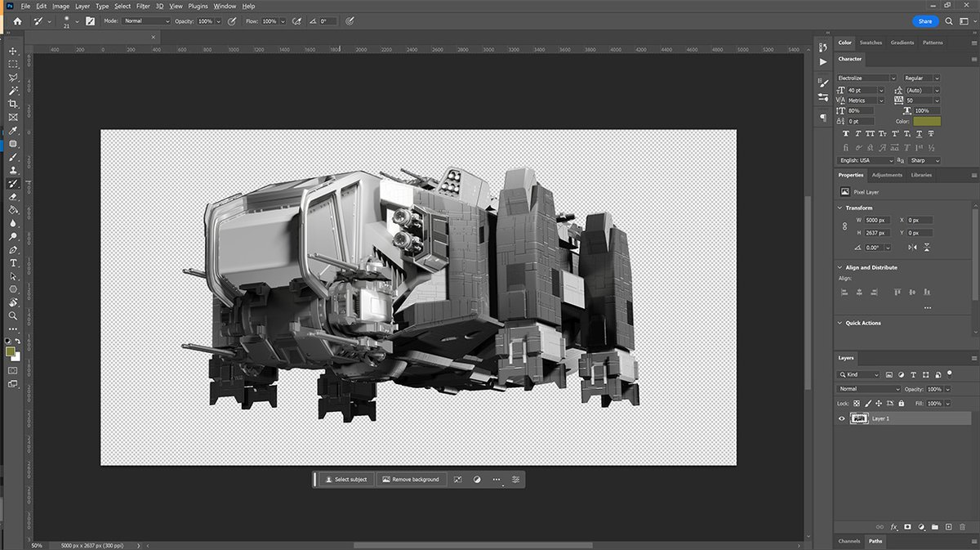Viewport: 980px width, 550px height.
Task: Select the Frame tool
Action: (13, 117)
